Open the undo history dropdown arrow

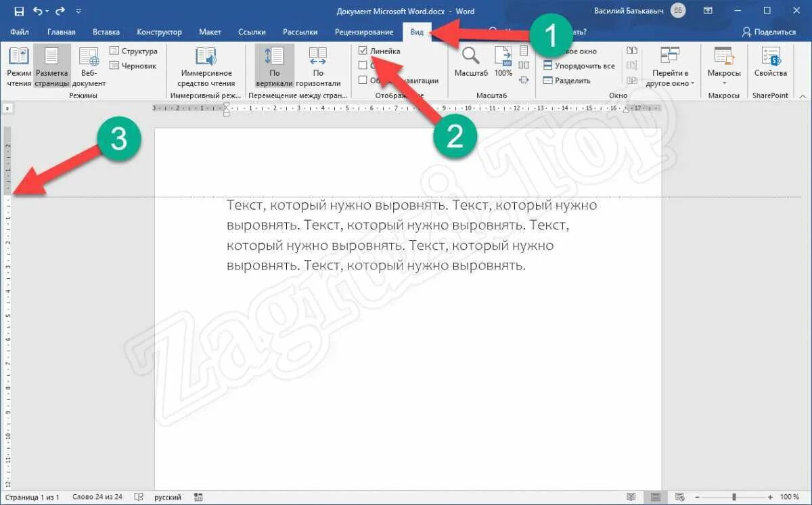(47, 12)
